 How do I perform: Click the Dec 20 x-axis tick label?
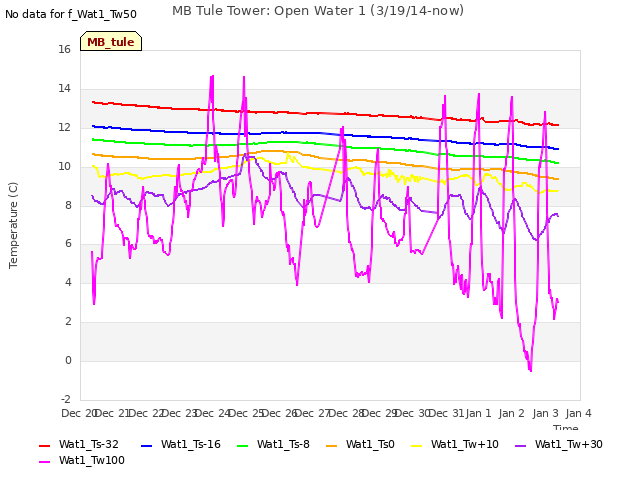point(78,413)
